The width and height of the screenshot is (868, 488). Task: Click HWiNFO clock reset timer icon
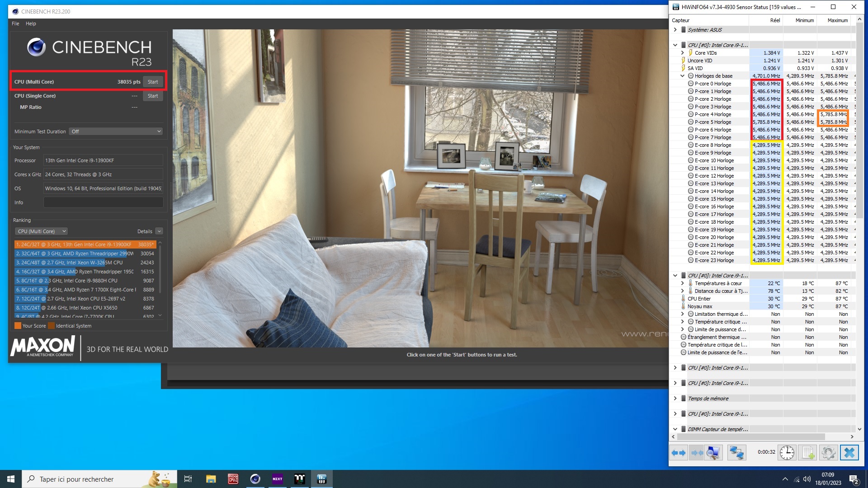point(787,452)
